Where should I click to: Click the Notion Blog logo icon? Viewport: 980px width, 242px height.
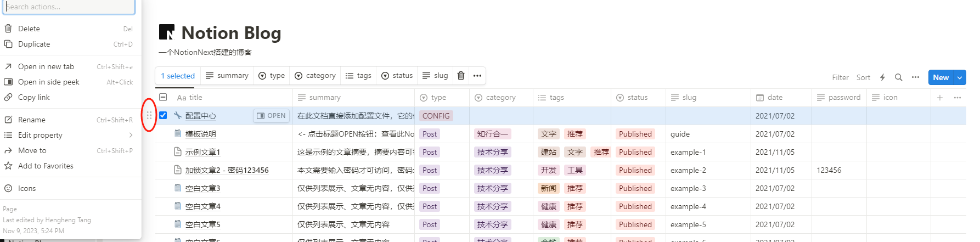(167, 32)
